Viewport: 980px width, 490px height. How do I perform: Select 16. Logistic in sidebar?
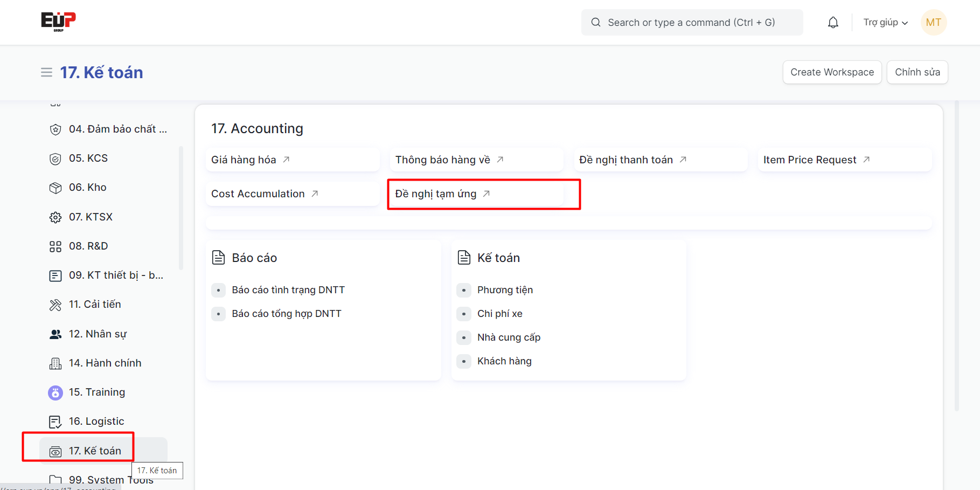(96, 422)
